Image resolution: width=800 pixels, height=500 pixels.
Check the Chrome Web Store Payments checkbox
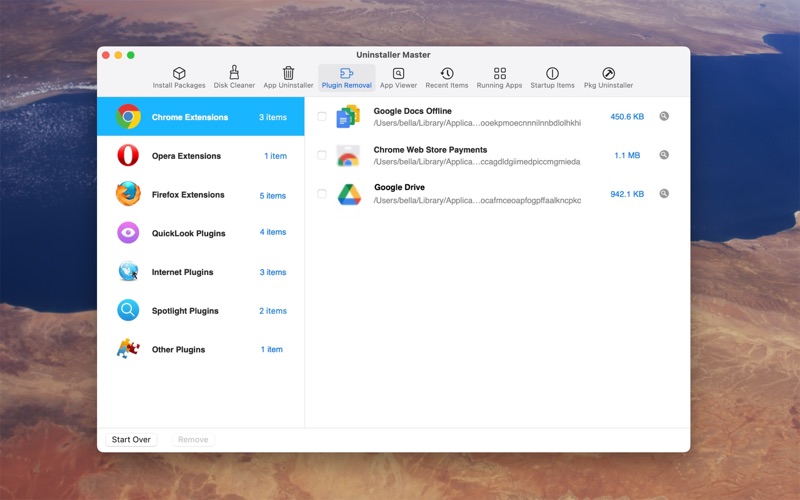click(321, 155)
